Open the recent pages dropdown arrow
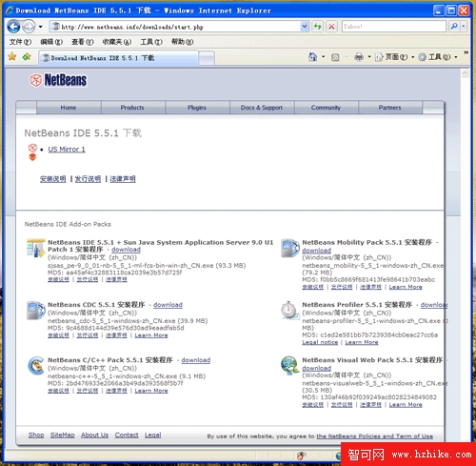The width and height of the screenshot is (476, 466). coord(40,27)
